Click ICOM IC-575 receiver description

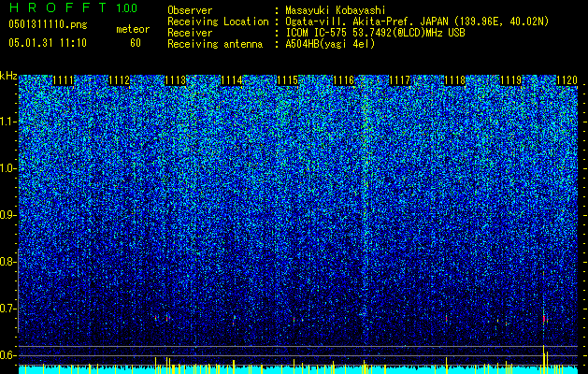coord(376,33)
